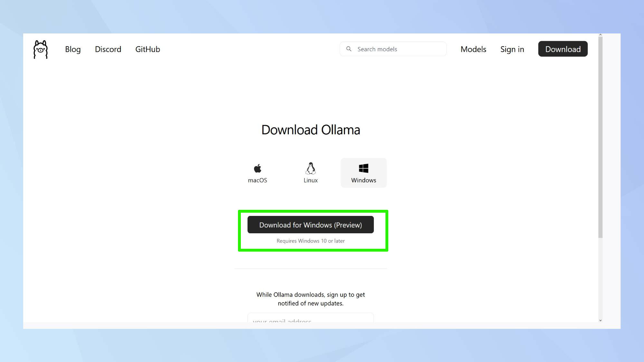Click the Ollama llama logo icon
This screenshot has width=644, height=362.
pyautogui.click(x=40, y=49)
